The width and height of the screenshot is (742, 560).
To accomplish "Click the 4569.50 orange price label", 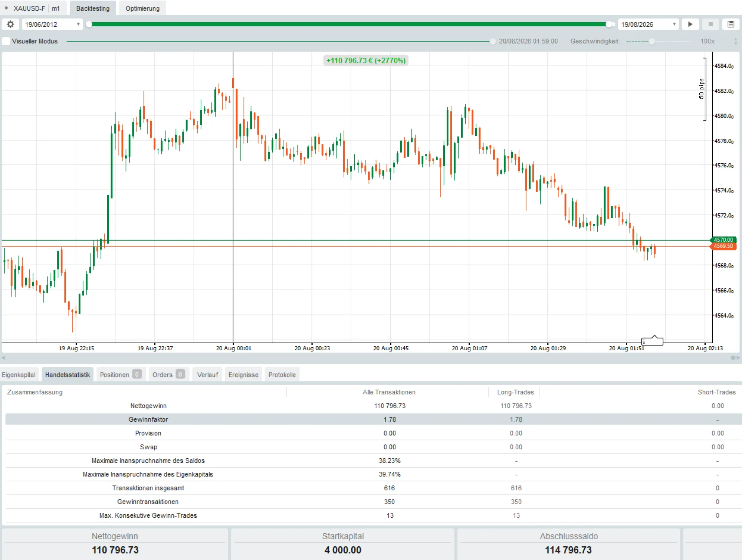I will click(723, 246).
